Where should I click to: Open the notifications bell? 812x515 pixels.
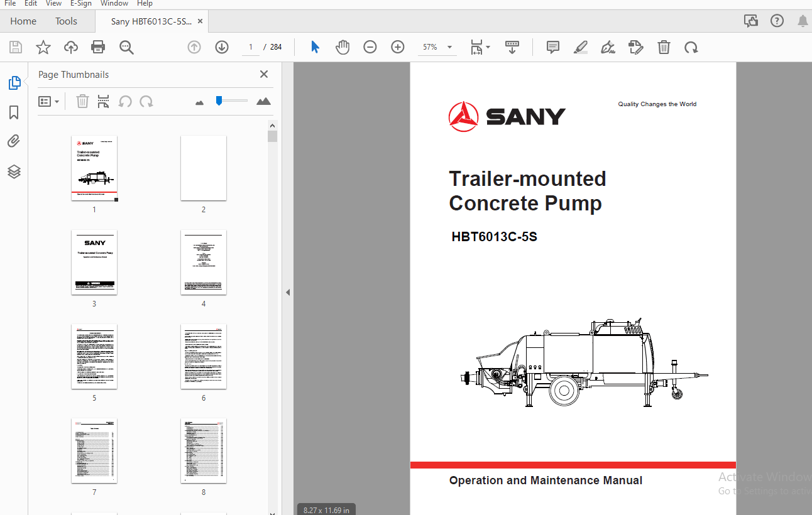coord(803,21)
